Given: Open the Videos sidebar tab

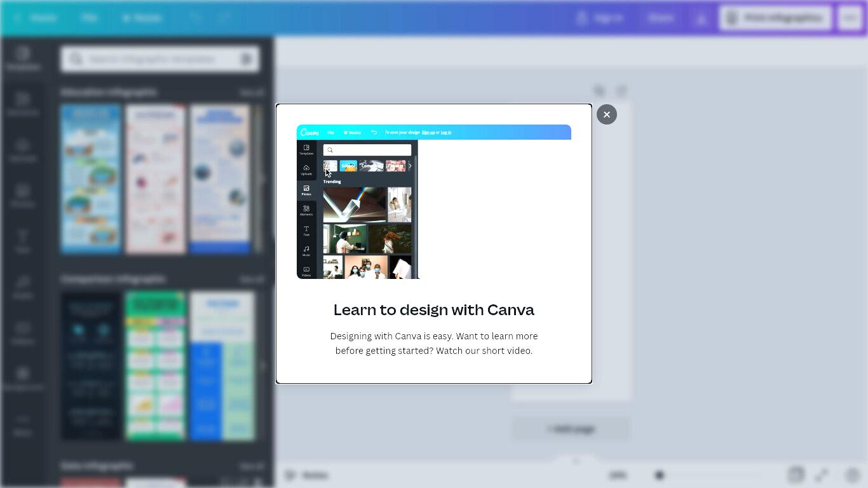Looking at the screenshot, I should (23, 333).
